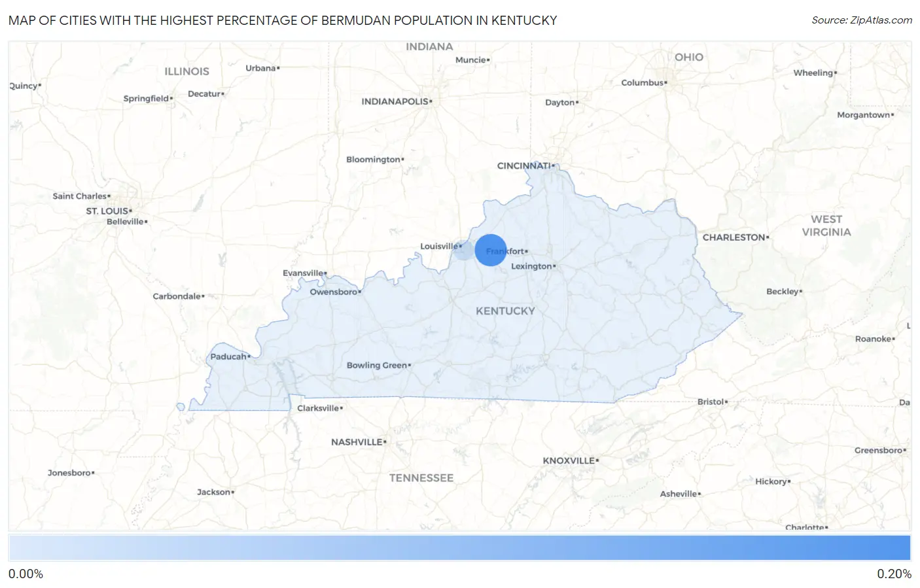920x588 pixels.
Task: Click the Columbus city label
Action: click(643, 82)
